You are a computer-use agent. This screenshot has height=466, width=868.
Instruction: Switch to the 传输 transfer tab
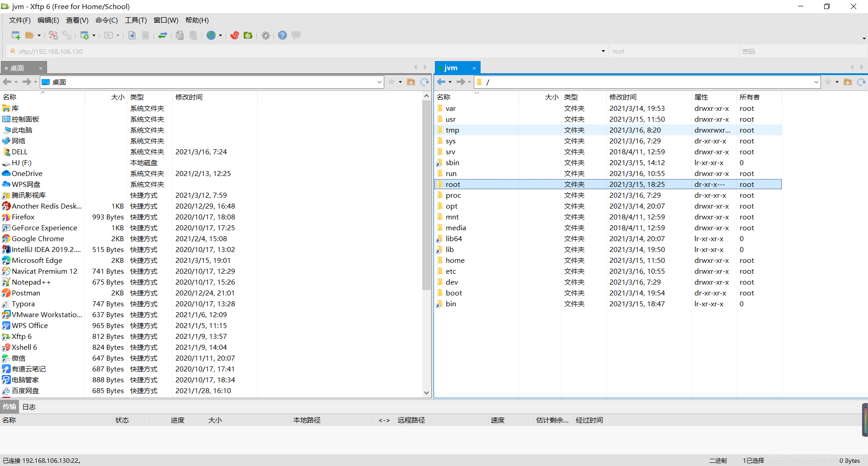pos(9,407)
